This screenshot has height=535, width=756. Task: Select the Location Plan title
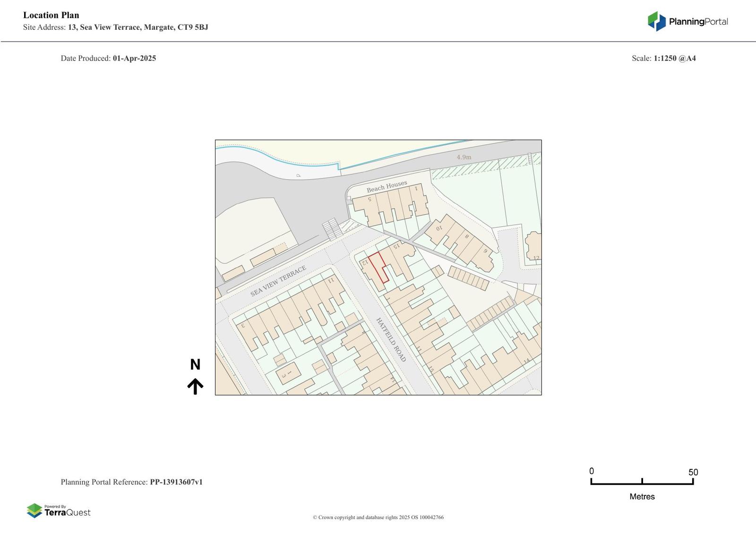point(51,15)
